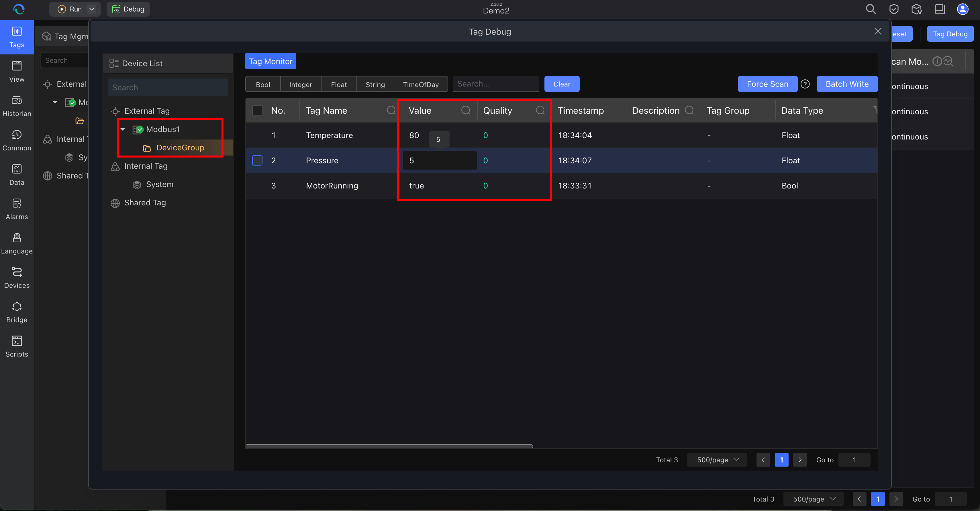Filter tags by TimeOfDay type
This screenshot has width=980, height=511.
(421, 84)
